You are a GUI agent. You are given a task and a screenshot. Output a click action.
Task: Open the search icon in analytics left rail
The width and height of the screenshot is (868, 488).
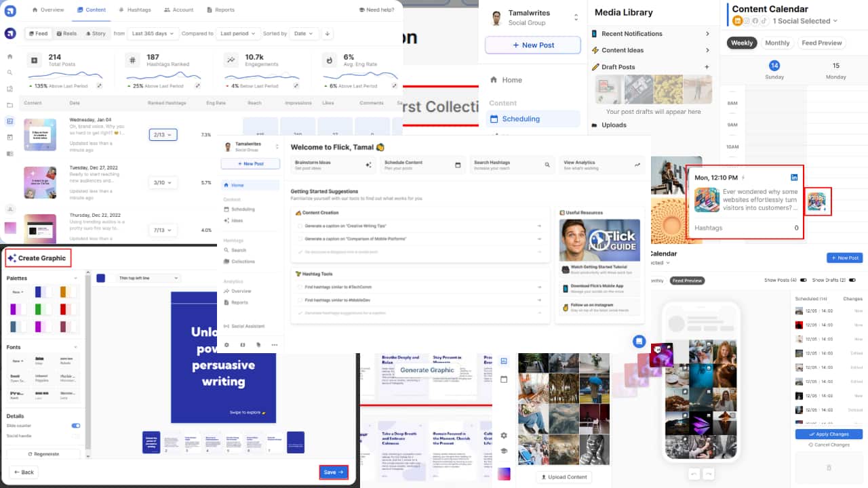(9, 73)
